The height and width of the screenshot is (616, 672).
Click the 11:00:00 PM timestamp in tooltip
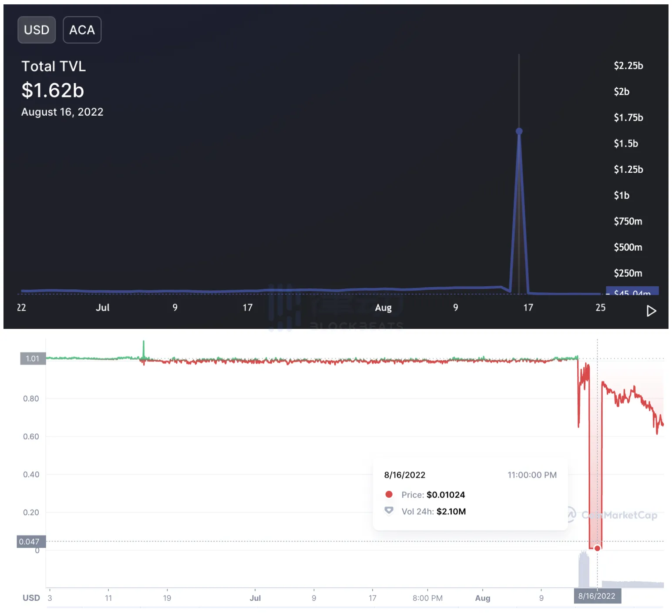[532, 475]
